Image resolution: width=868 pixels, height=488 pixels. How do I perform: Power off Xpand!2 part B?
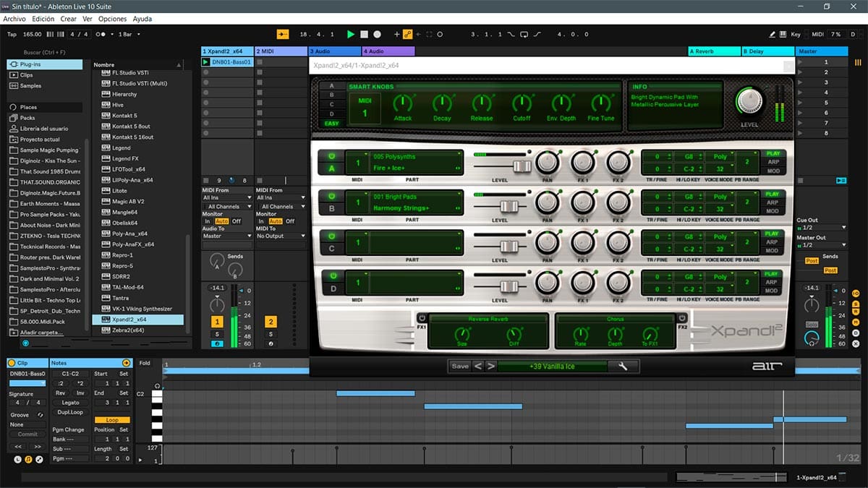332,196
